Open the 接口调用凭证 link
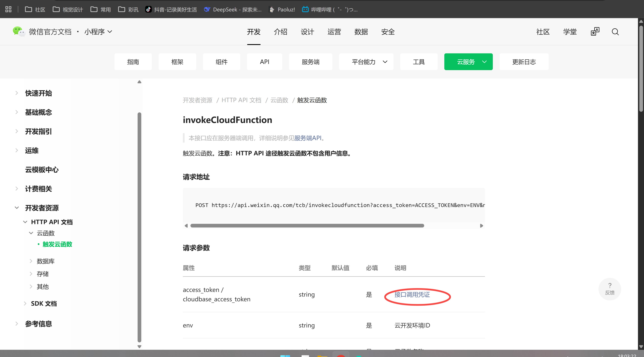The image size is (644, 357). [412, 294]
